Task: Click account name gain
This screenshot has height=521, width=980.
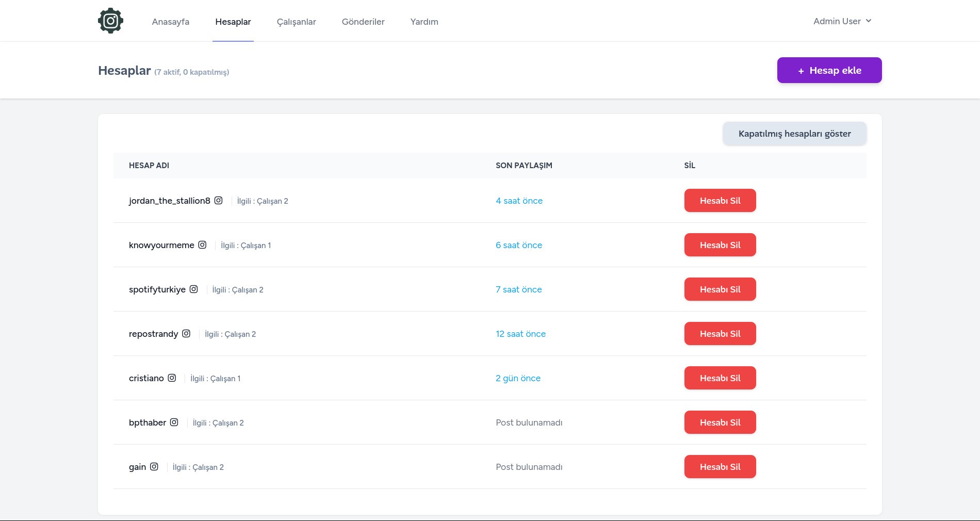Action: tap(138, 467)
